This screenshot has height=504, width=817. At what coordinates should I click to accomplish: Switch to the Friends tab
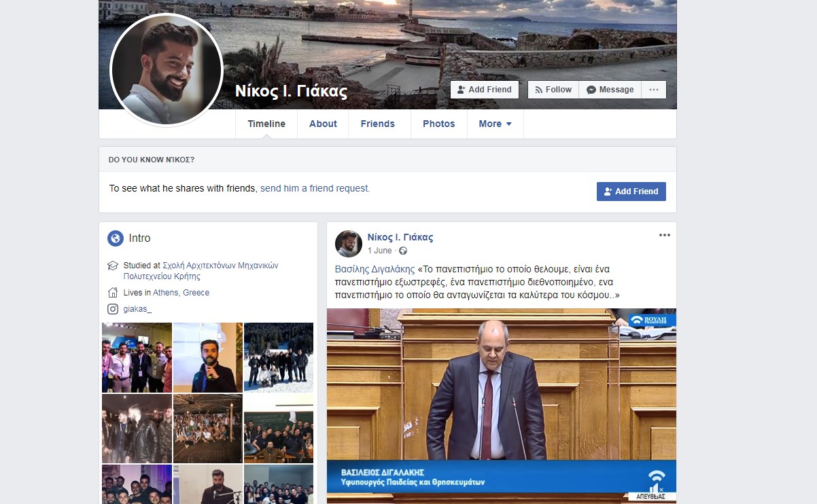(378, 124)
